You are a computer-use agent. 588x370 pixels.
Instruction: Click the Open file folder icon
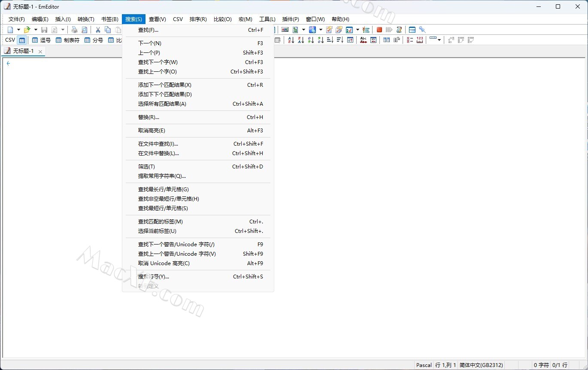[27, 30]
